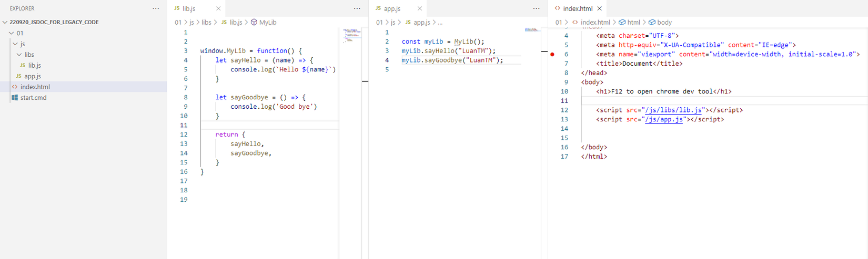Collapse the 220920_JSDOC_FOR_LEGACY_CODE root folder
The height and width of the screenshot is (259, 868).
coord(5,23)
